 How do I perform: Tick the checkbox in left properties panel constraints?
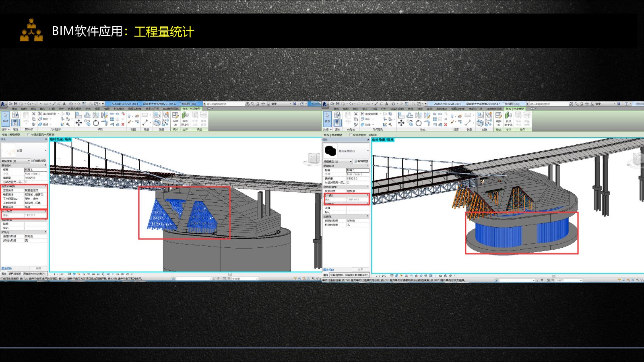point(26,182)
